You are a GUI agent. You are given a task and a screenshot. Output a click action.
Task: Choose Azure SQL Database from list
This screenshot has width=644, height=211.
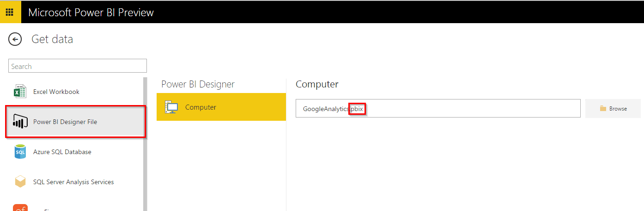tap(62, 152)
